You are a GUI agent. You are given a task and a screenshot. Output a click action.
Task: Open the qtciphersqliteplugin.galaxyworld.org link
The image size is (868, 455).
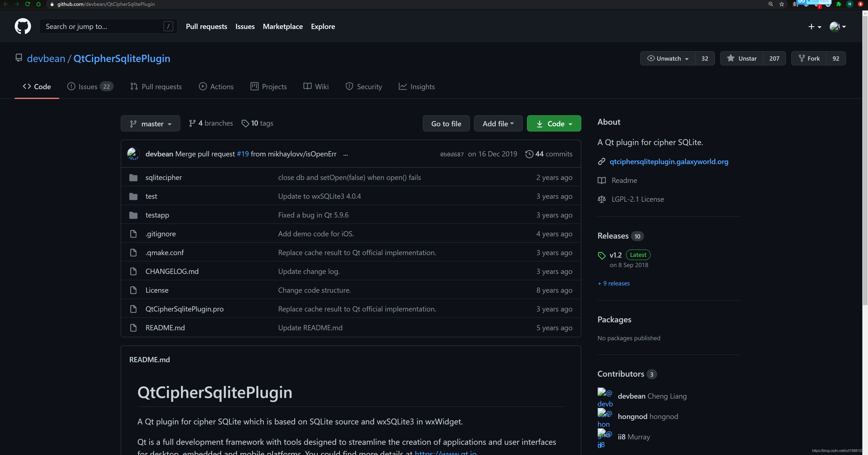pos(668,162)
